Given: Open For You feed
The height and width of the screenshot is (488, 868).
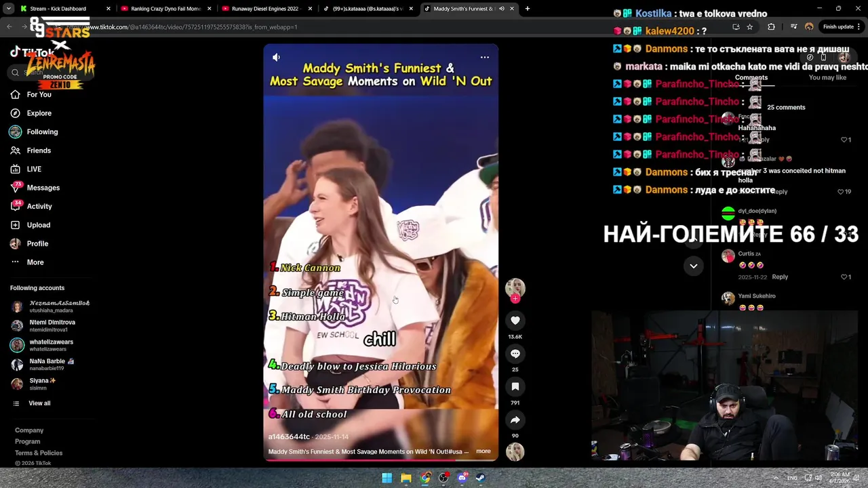Looking at the screenshot, I should coord(31,95).
